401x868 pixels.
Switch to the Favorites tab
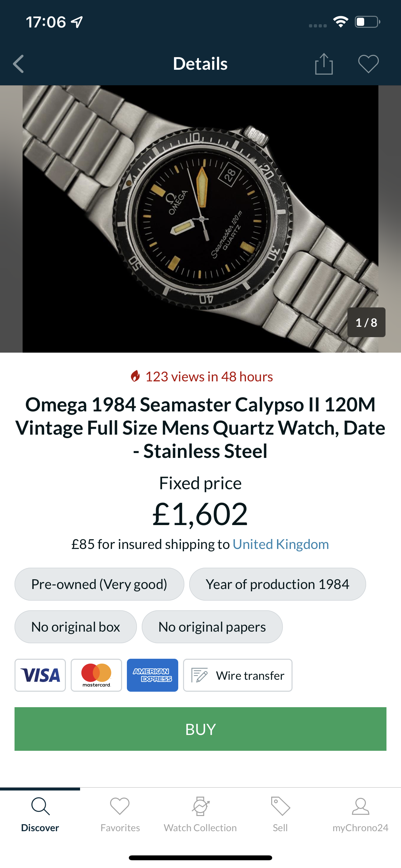120,814
